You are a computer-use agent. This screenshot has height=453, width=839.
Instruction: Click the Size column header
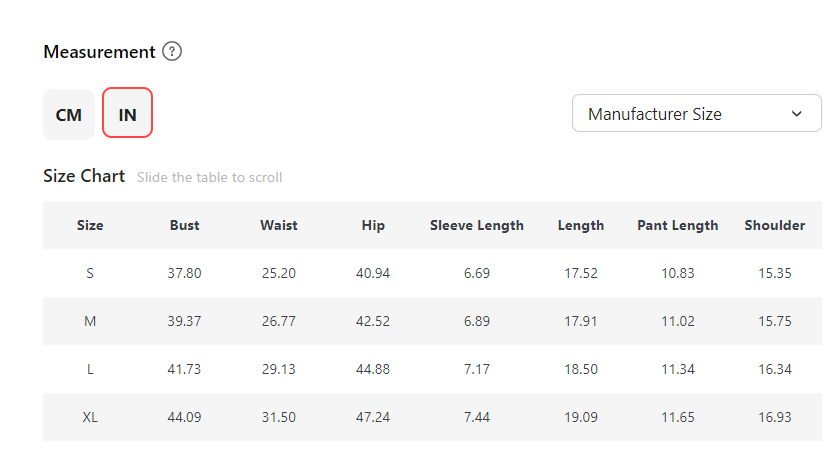point(90,226)
